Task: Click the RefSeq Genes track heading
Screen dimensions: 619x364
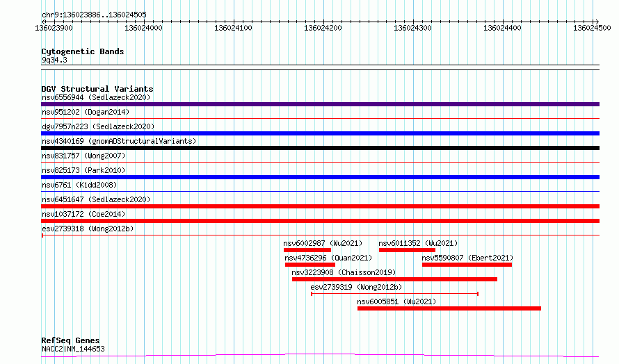Action: [70, 340]
